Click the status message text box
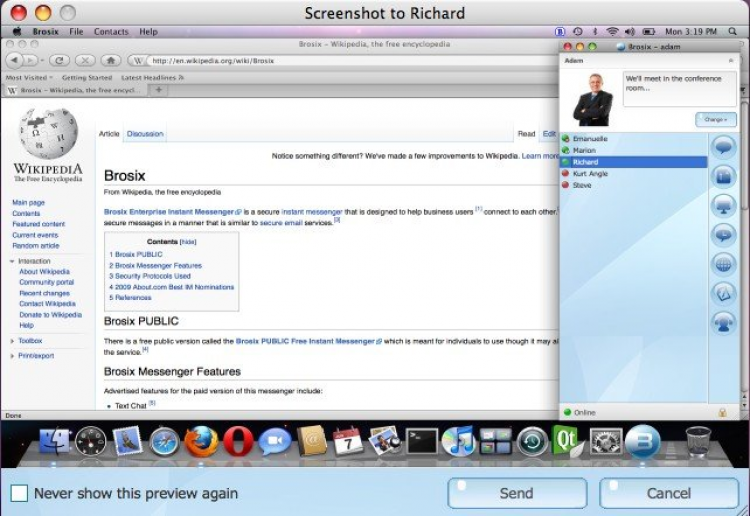Screen dimensions: 750x516 [x=680, y=89]
